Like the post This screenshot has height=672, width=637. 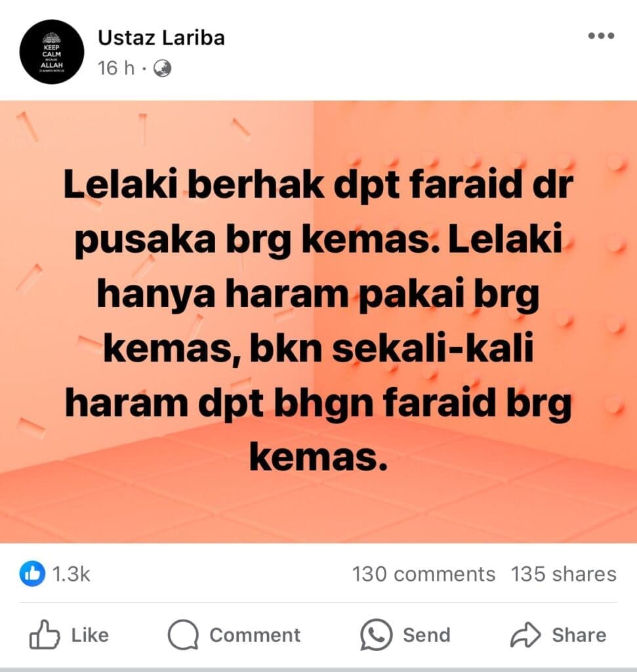(68, 635)
